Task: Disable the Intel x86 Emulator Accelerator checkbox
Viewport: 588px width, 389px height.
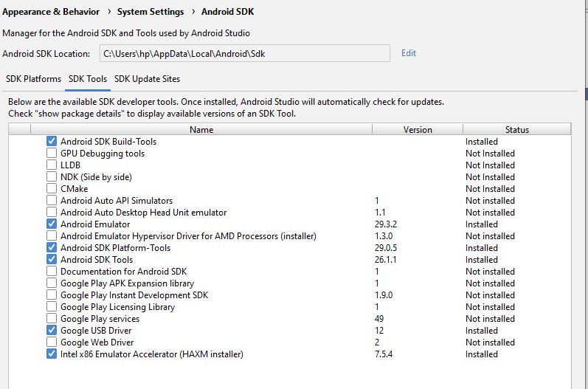Action: tap(52, 354)
